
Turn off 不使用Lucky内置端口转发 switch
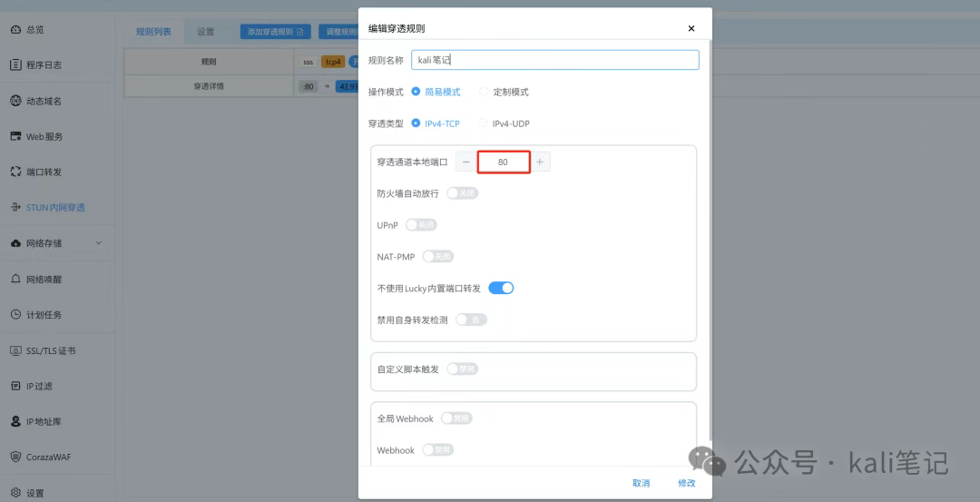[501, 288]
